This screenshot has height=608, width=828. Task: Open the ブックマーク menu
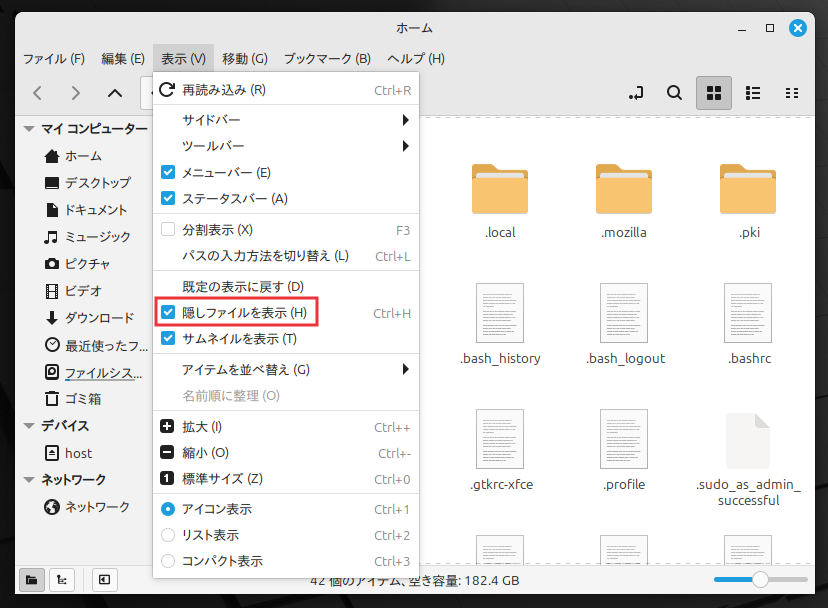[x=327, y=59]
